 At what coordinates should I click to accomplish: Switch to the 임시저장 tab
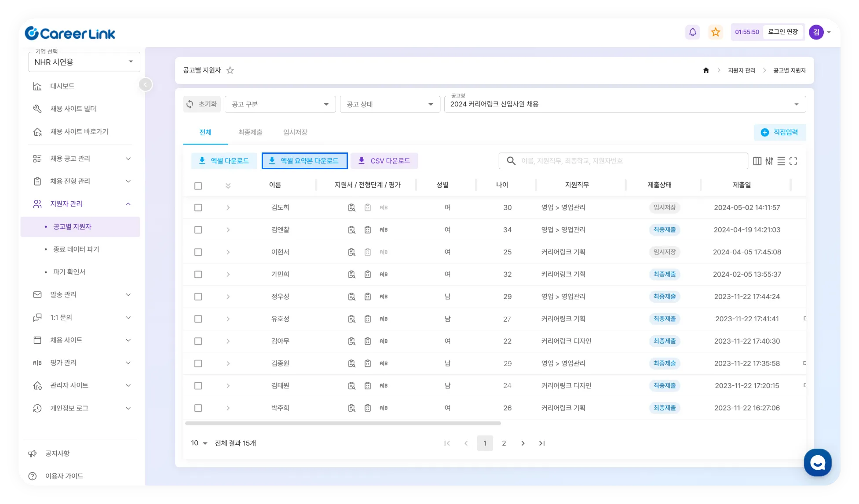coord(295,132)
